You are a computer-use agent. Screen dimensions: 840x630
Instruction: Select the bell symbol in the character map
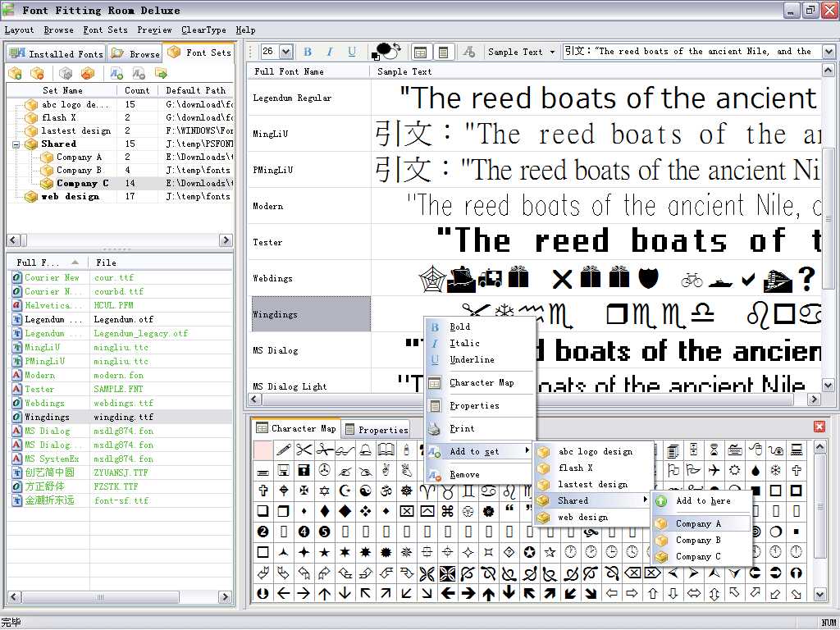pyautogui.click(x=365, y=450)
